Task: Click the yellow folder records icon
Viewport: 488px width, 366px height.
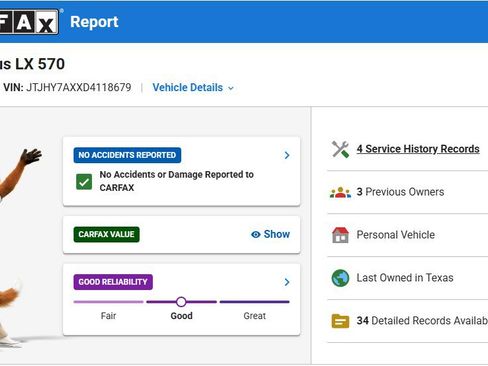Action: [x=340, y=321]
